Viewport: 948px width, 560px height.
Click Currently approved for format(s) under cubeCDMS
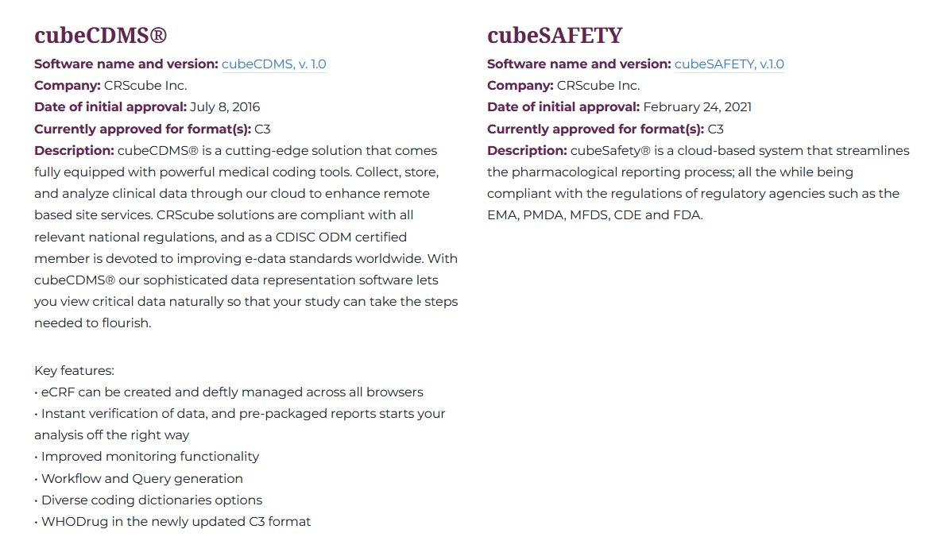click(142, 129)
